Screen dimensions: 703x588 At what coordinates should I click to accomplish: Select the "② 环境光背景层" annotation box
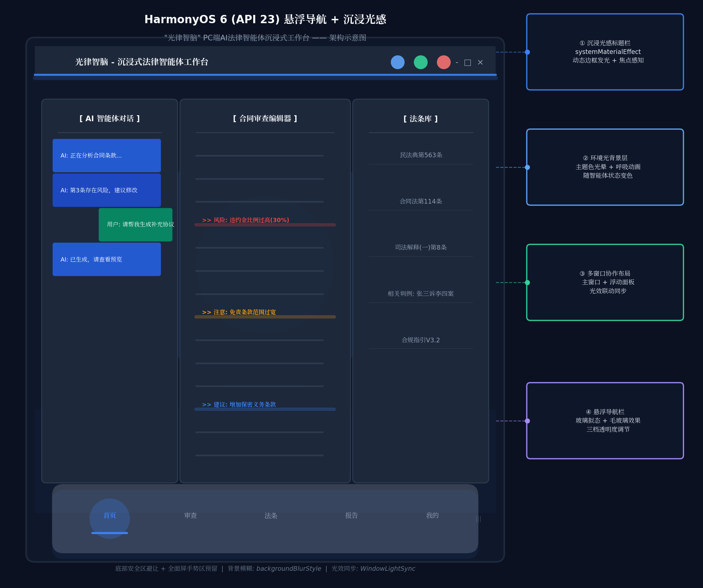pyautogui.click(x=605, y=167)
